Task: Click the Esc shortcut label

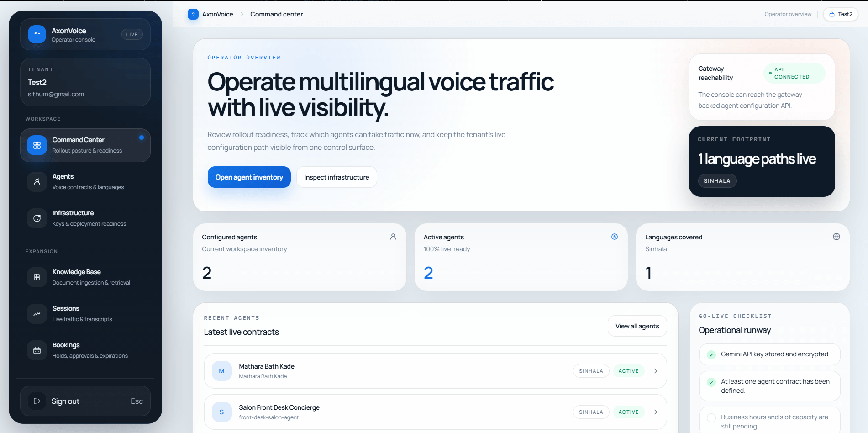Action: click(137, 401)
